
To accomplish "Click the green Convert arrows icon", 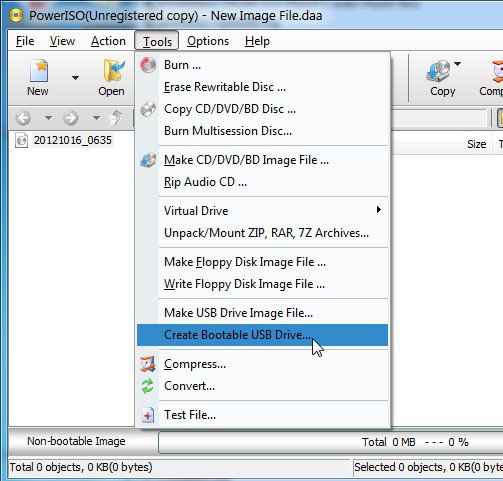I will point(148,386).
